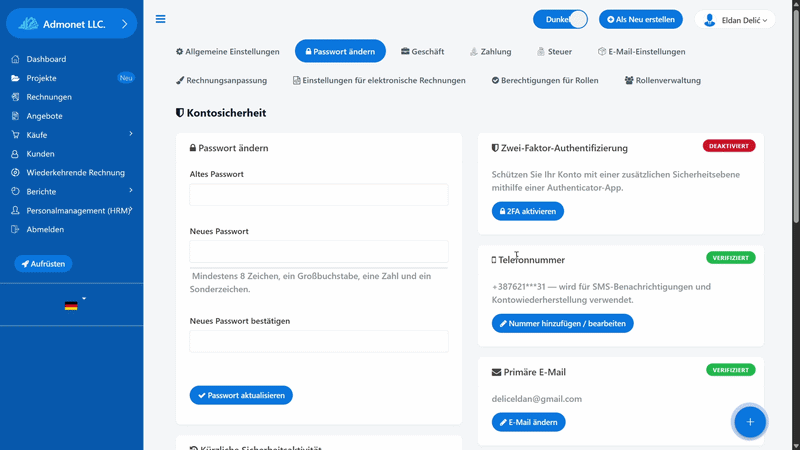Click the Passwort aktualisieren button
Viewport: 800px width, 450px height.
tap(241, 395)
